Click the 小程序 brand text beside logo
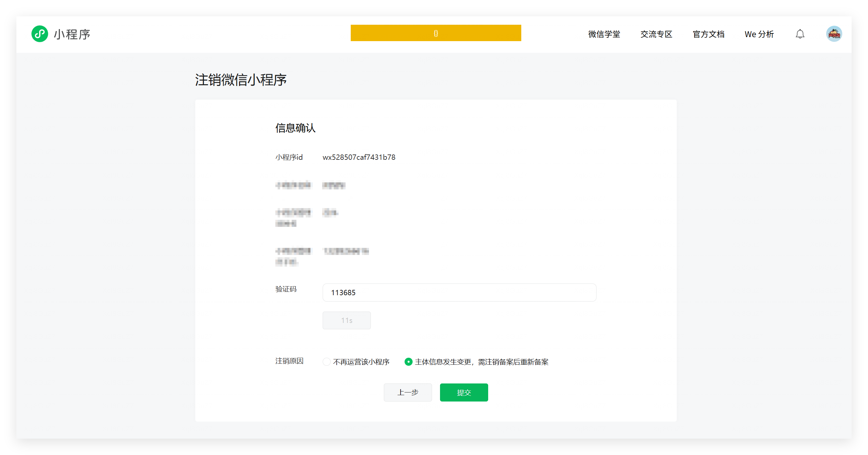This screenshot has height=455, width=868. pyautogui.click(x=72, y=34)
